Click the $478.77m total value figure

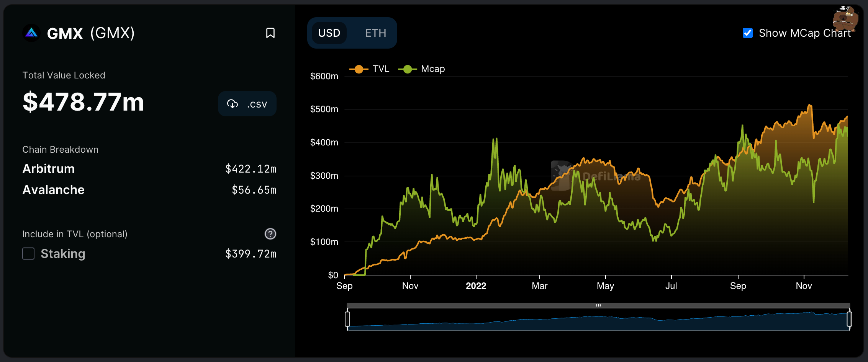(84, 102)
